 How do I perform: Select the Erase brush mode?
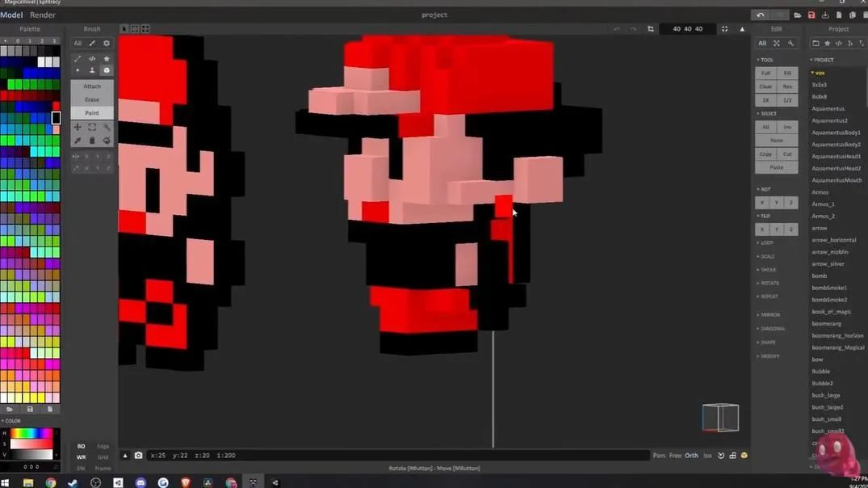click(x=92, y=99)
